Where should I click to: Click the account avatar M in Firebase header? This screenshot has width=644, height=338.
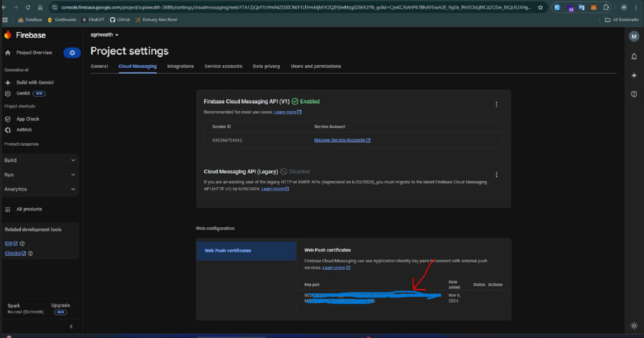click(634, 37)
